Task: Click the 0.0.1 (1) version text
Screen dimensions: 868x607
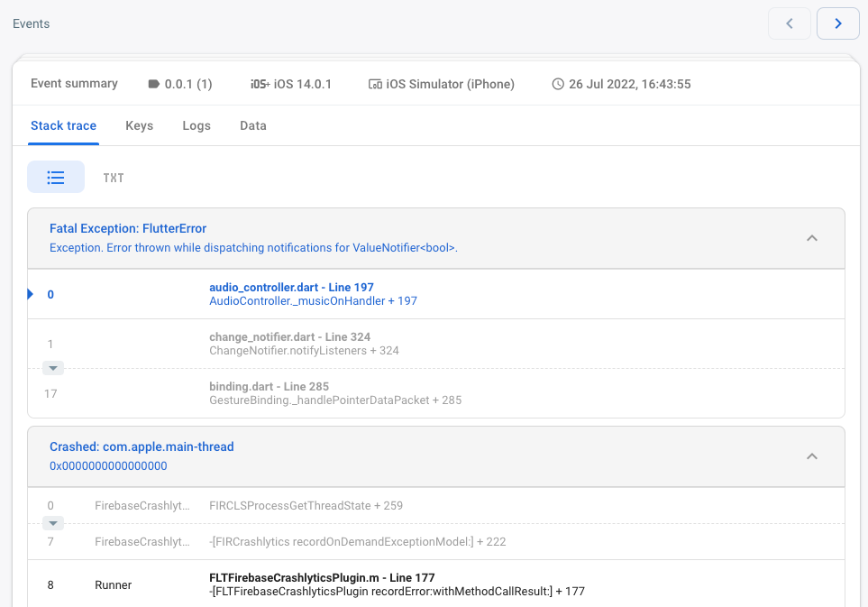Action: [188, 84]
